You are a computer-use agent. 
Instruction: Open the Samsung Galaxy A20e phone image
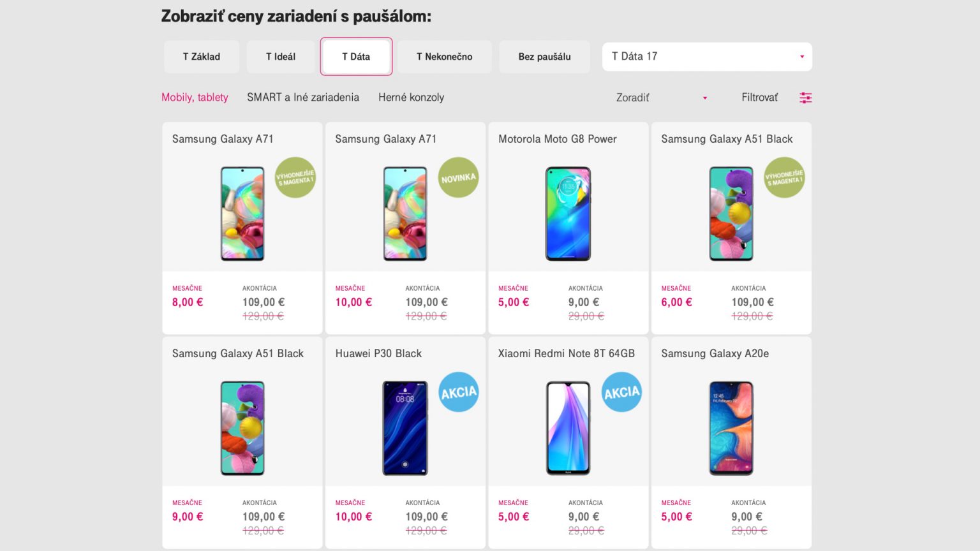point(731,428)
